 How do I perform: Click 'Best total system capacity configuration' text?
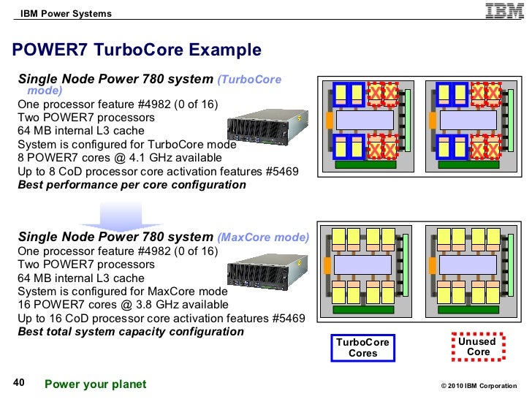(131, 332)
